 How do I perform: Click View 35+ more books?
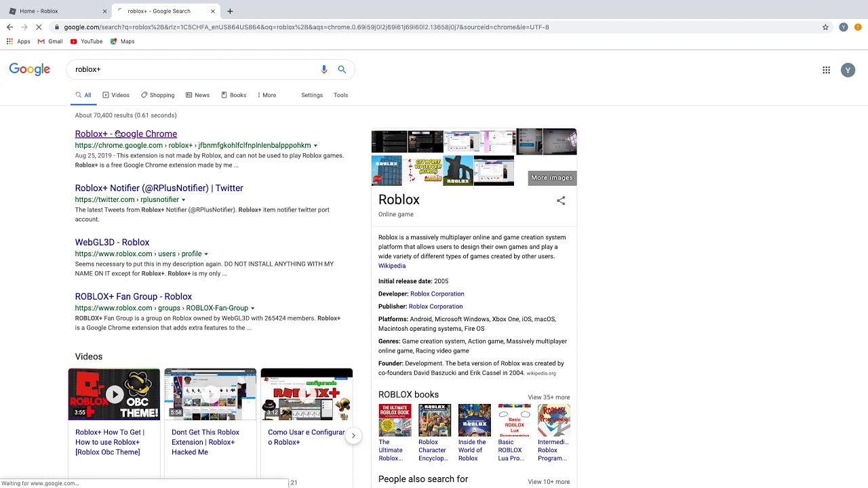click(549, 397)
